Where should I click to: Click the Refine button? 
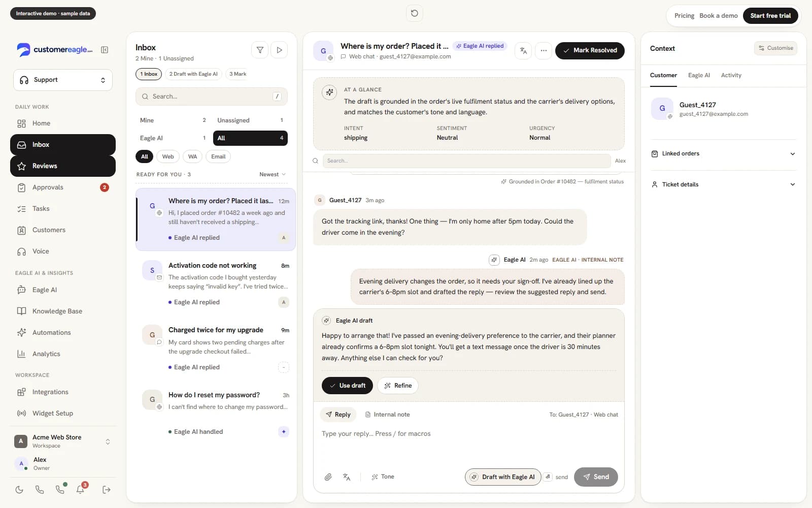[x=398, y=386]
